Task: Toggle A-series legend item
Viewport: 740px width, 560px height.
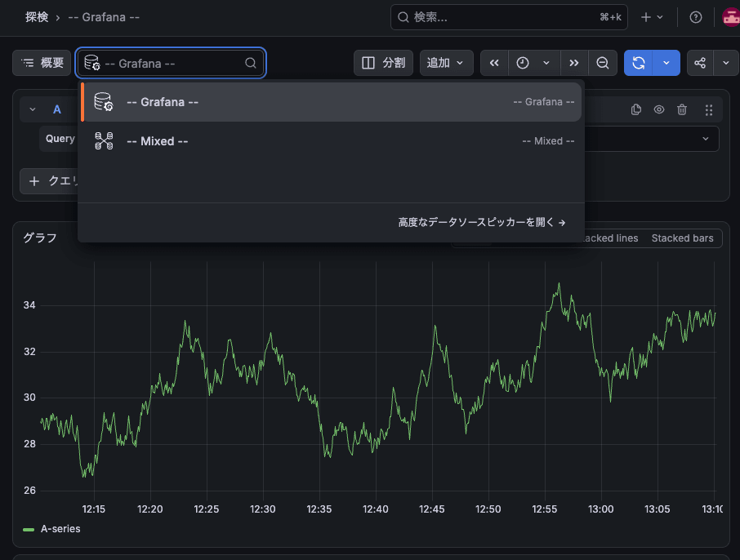Action: point(60,529)
